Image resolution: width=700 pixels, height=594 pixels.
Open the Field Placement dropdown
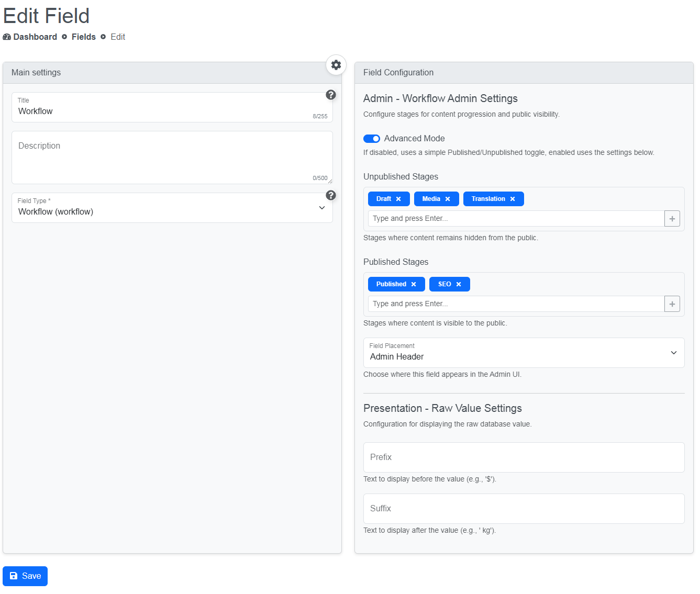coord(673,353)
